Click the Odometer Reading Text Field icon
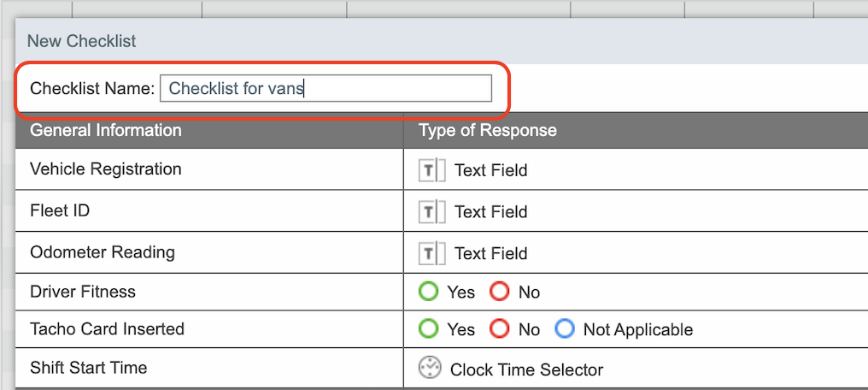 (431, 253)
